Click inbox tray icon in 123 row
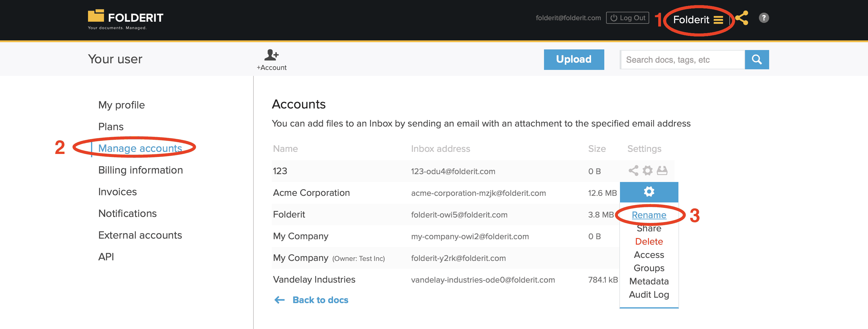The image size is (868, 329). pos(662,171)
